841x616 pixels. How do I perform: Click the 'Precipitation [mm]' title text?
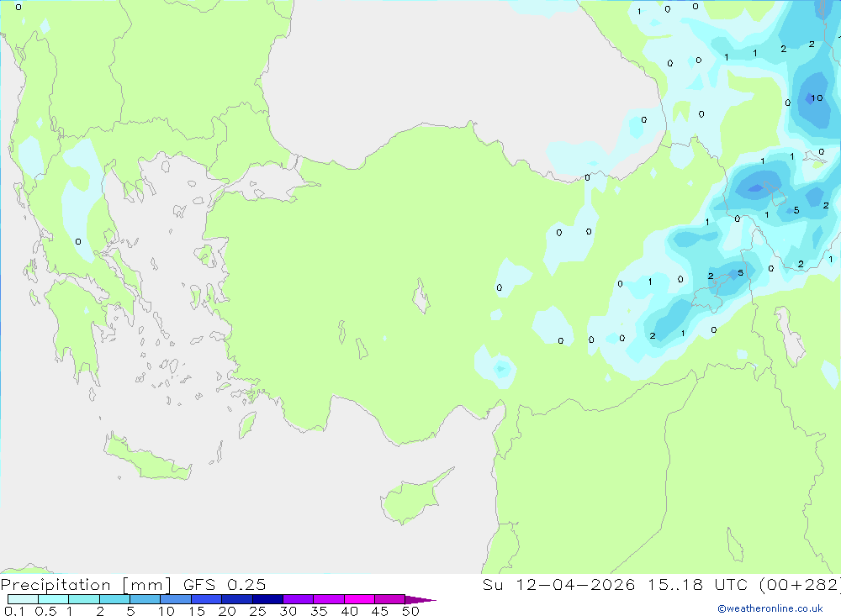tap(86, 585)
